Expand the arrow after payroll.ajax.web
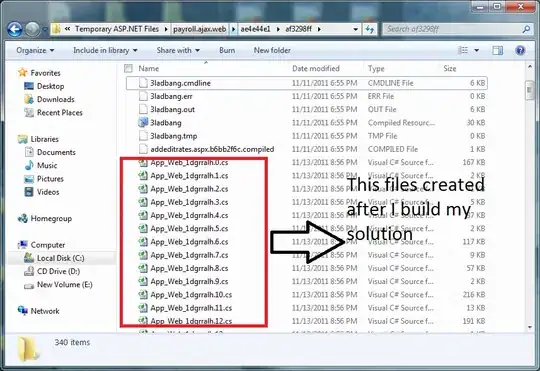 click(233, 29)
